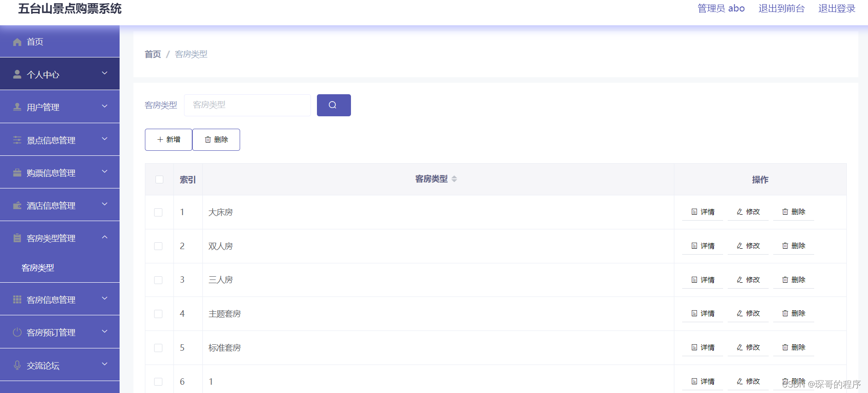The width and height of the screenshot is (868, 393).
Task: Click the sort arrows on 客房类型 column
Action: point(454,179)
